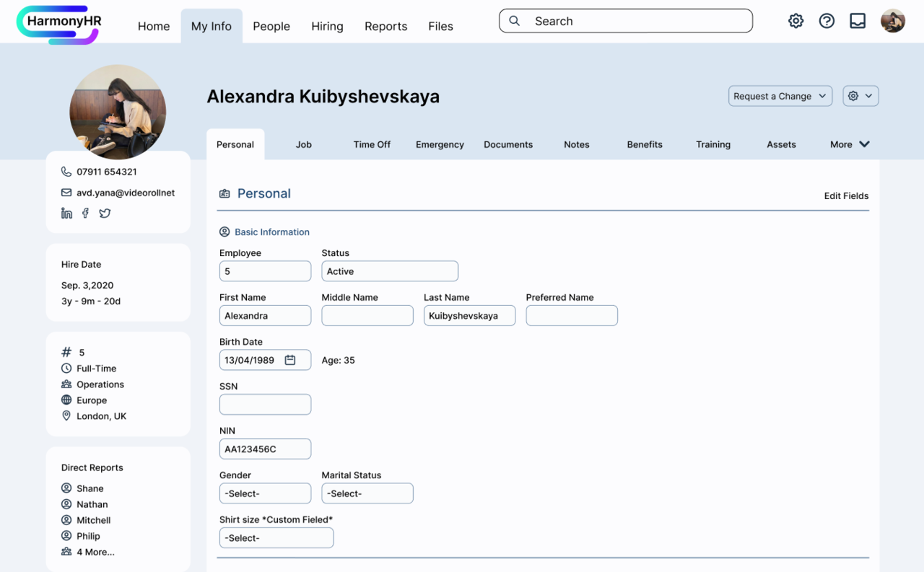Open the Gender select dropdown

click(265, 493)
